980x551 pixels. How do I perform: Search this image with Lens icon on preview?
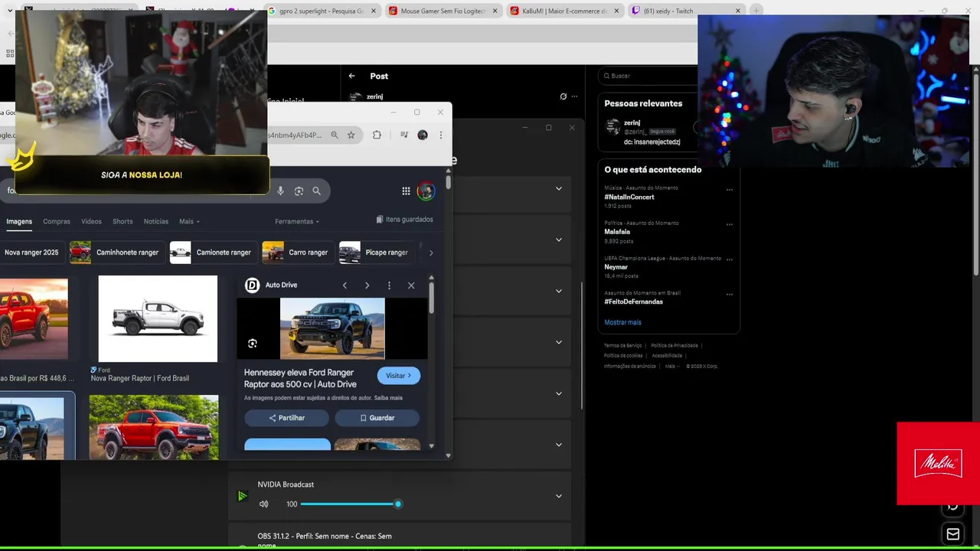click(253, 344)
